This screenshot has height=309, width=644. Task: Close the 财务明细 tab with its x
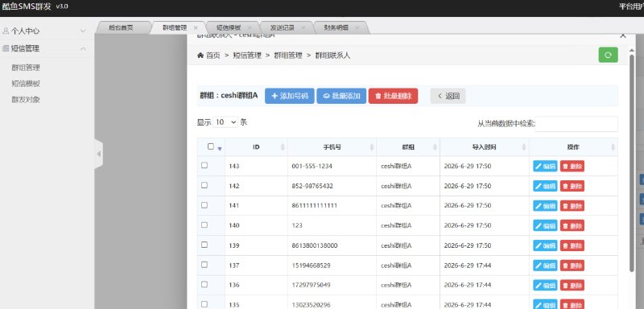coord(357,28)
